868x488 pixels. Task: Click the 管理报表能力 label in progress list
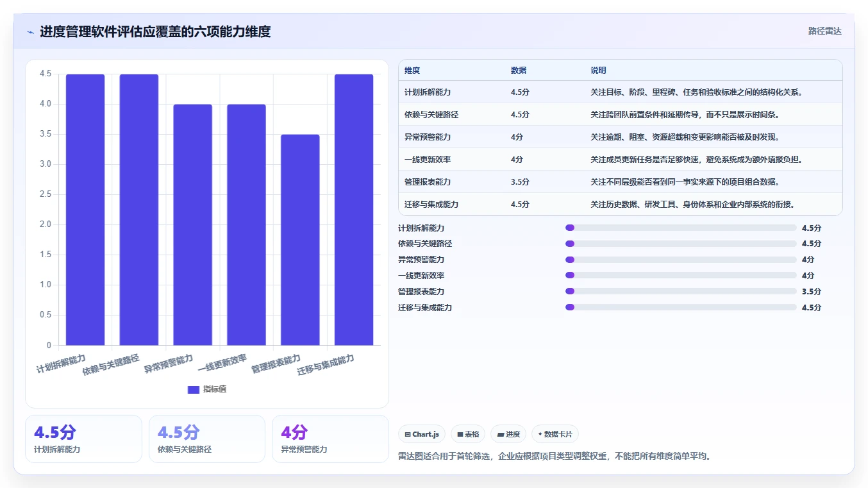[421, 292]
